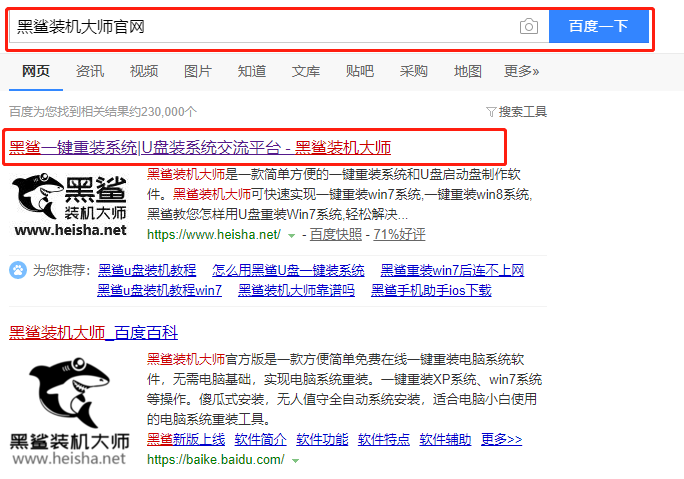This screenshot has height=479, width=684.
Task: Expand the arrow next to heisha.net URL
Action: (x=291, y=236)
